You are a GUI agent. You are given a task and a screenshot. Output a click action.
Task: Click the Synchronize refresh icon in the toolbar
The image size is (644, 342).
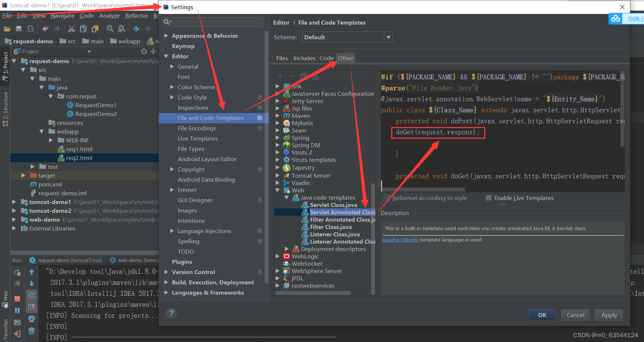(x=30, y=29)
